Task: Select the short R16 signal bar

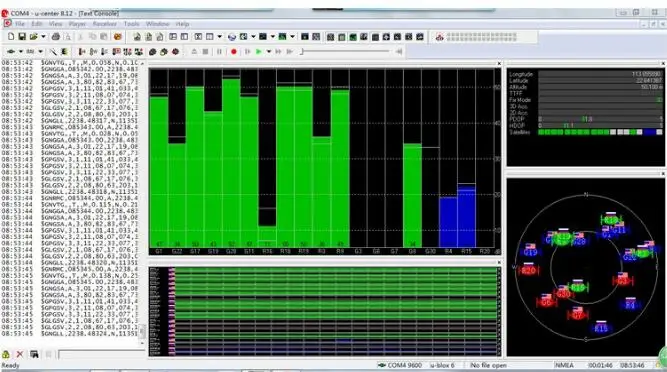Action: click(x=267, y=237)
